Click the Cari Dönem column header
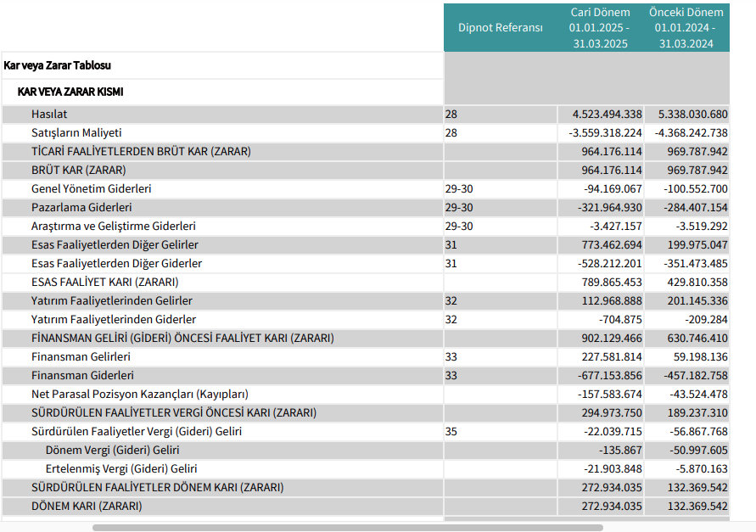Image resolution: width=756 pixels, height=532 pixels. (x=600, y=28)
